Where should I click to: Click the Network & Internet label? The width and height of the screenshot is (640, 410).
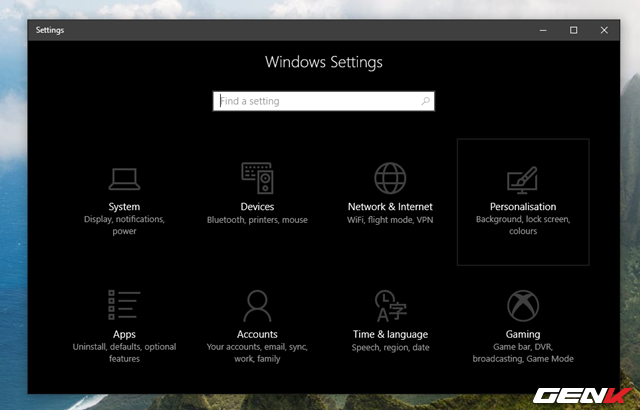coord(390,206)
